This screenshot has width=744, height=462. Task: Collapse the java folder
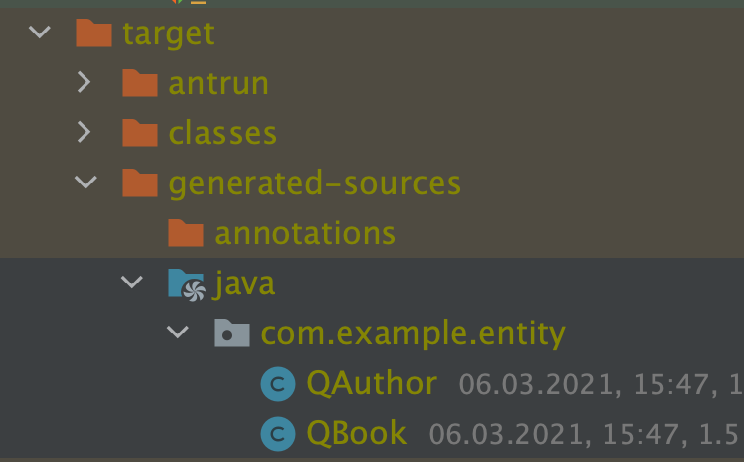point(132,283)
